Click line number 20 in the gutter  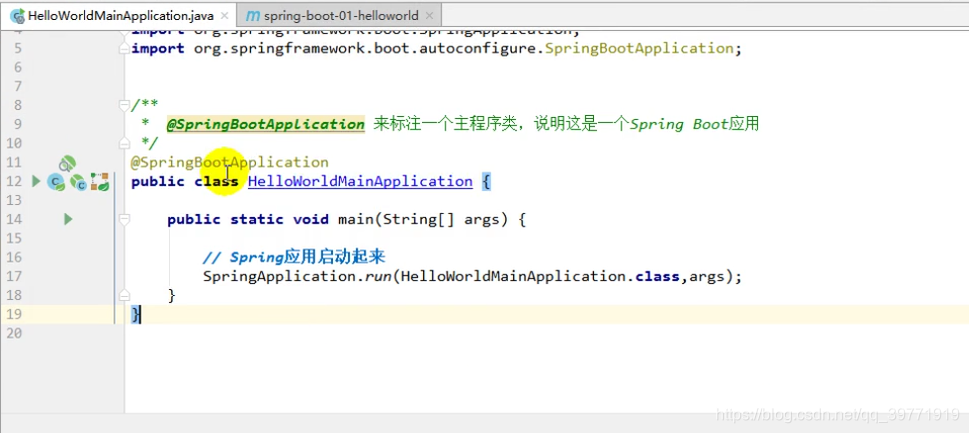14,333
